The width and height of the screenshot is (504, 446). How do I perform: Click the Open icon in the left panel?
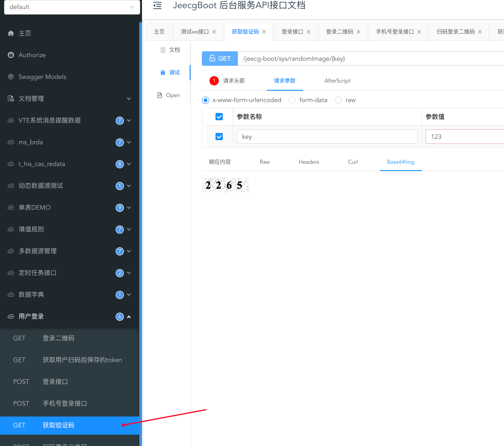159,95
